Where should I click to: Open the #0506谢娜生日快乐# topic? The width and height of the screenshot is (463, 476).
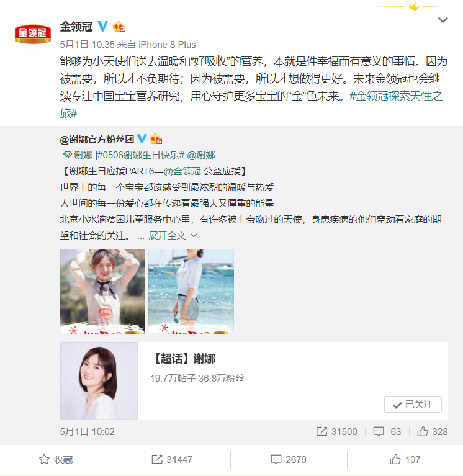pos(140,155)
